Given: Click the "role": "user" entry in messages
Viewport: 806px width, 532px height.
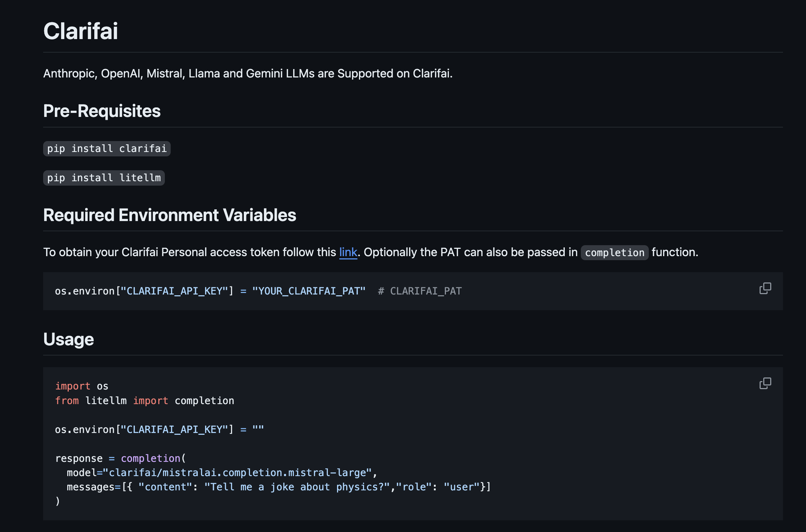Looking at the screenshot, I should point(438,487).
